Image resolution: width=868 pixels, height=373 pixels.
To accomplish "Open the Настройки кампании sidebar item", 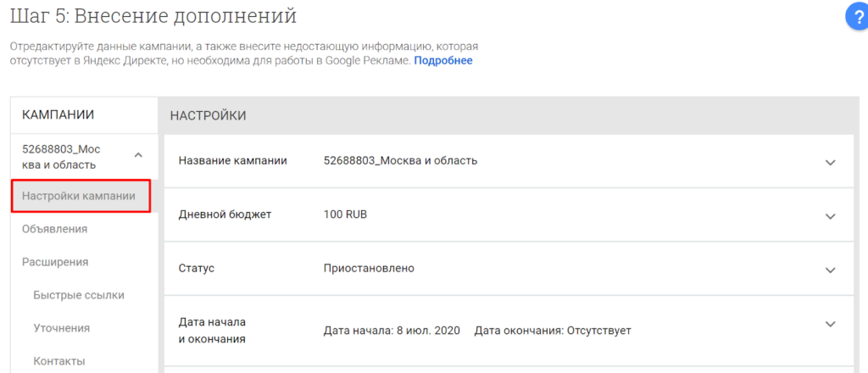I will tap(79, 196).
